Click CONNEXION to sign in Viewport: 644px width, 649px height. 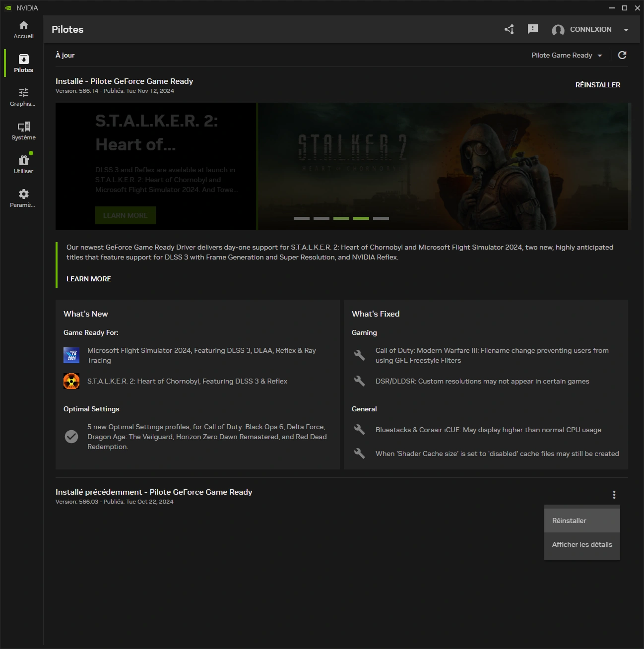(x=590, y=29)
